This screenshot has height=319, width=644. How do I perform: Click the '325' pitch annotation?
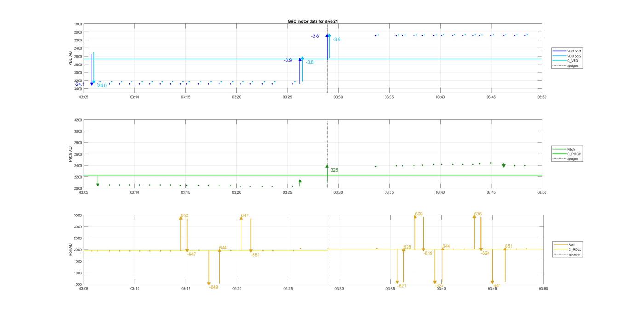(x=334, y=170)
